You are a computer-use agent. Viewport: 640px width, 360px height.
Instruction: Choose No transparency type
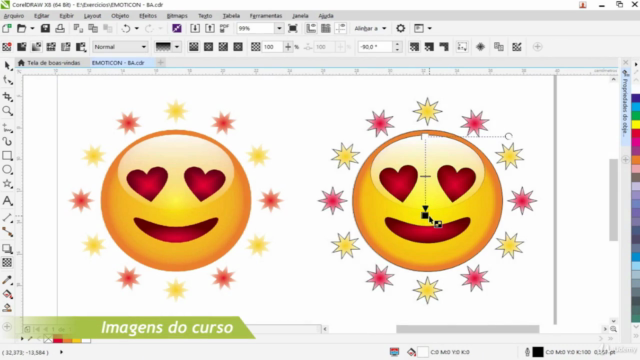[7, 47]
